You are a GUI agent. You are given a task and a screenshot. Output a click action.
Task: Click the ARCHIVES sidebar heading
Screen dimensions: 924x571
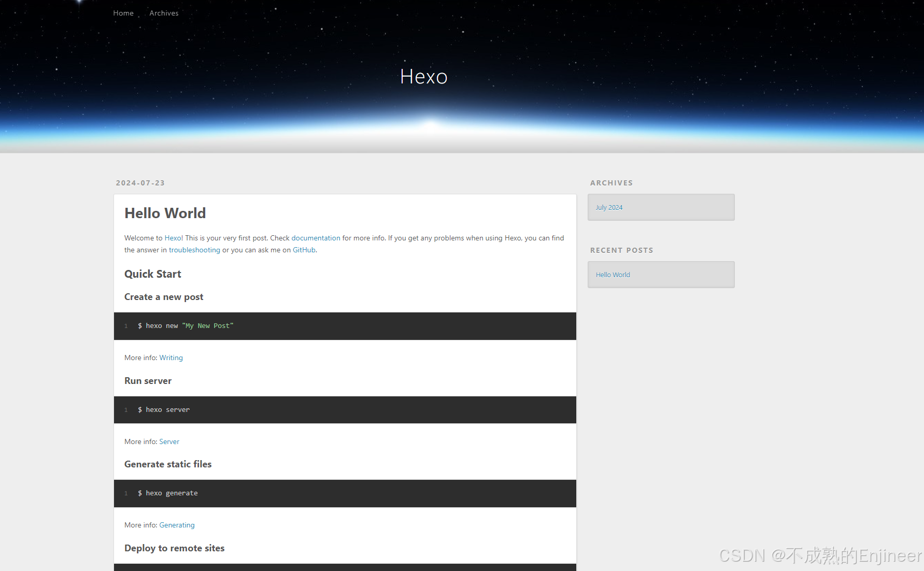612,183
